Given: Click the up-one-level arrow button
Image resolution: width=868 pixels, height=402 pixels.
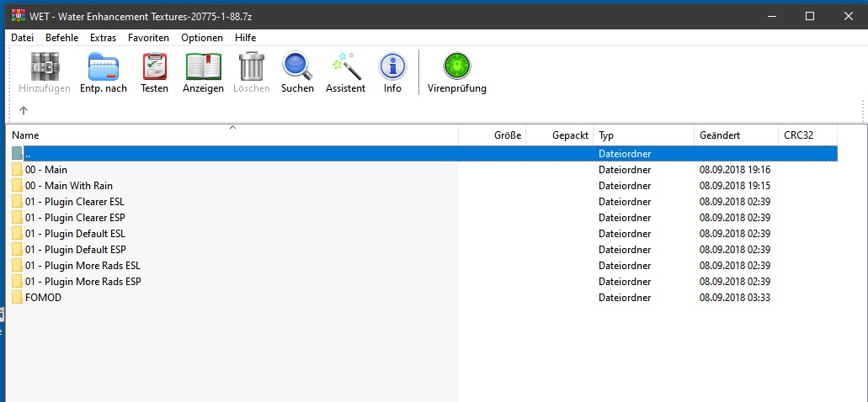Looking at the screenshot, I should coord(24,110).
